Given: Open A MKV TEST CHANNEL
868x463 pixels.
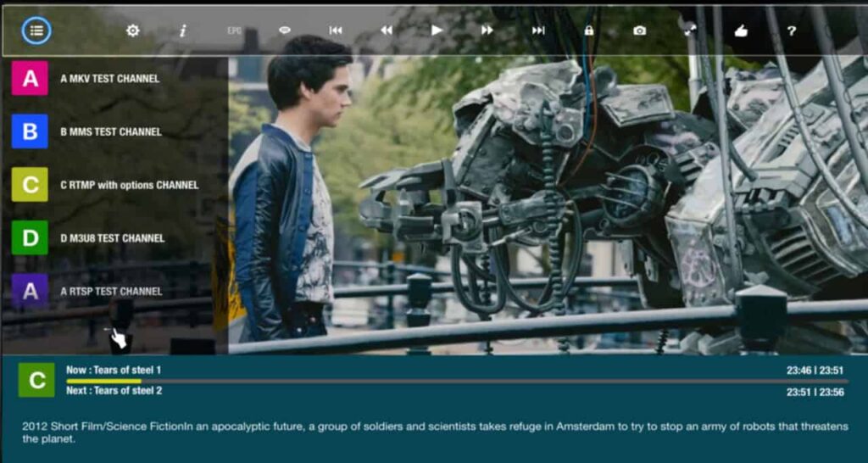Looking at the screenshot, I should [x=110, y=79].
